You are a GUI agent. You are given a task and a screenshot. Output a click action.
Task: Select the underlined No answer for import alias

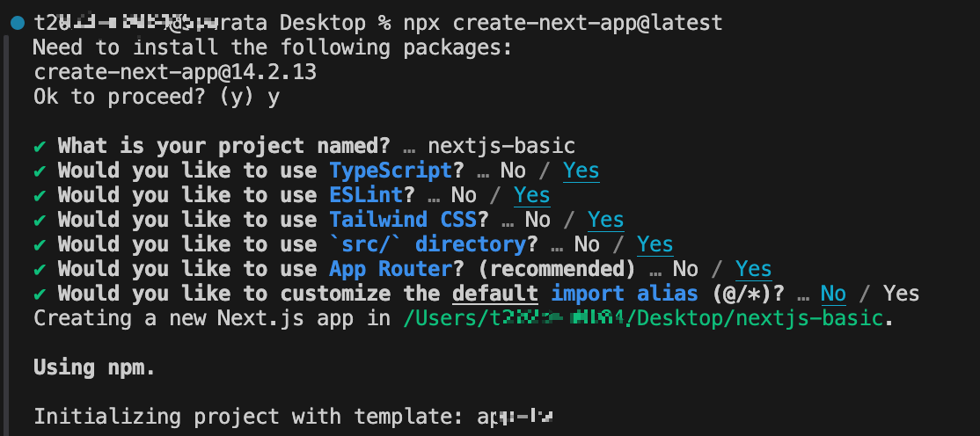click(833, 294)
